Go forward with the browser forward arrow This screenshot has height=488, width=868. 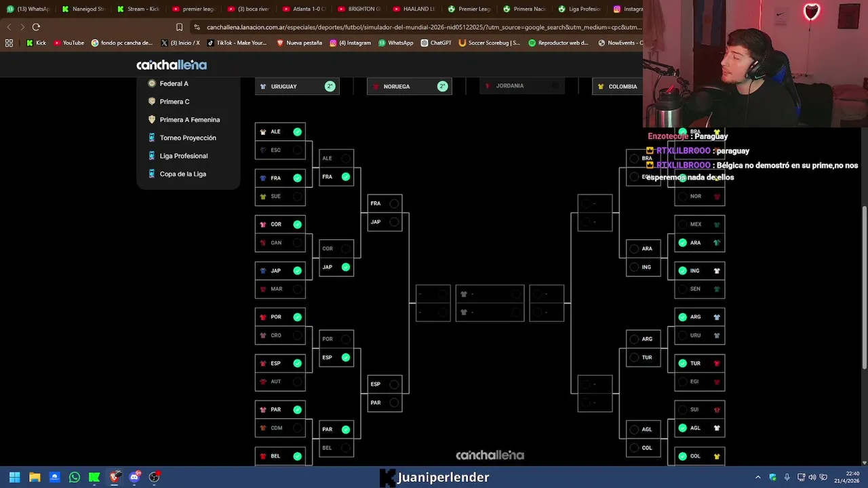point(22,27)
